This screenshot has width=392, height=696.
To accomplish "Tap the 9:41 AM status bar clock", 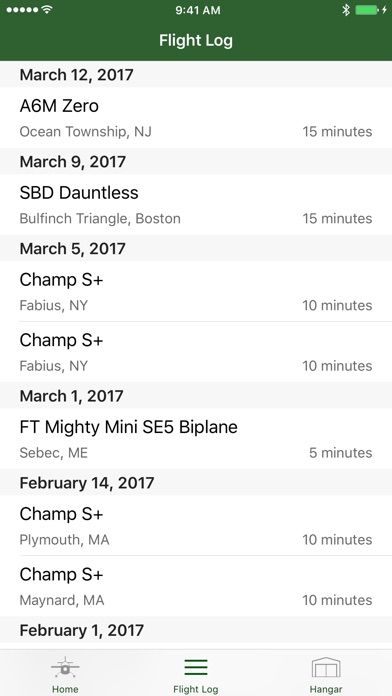I will pyautogui.click(x=198, y=10).
